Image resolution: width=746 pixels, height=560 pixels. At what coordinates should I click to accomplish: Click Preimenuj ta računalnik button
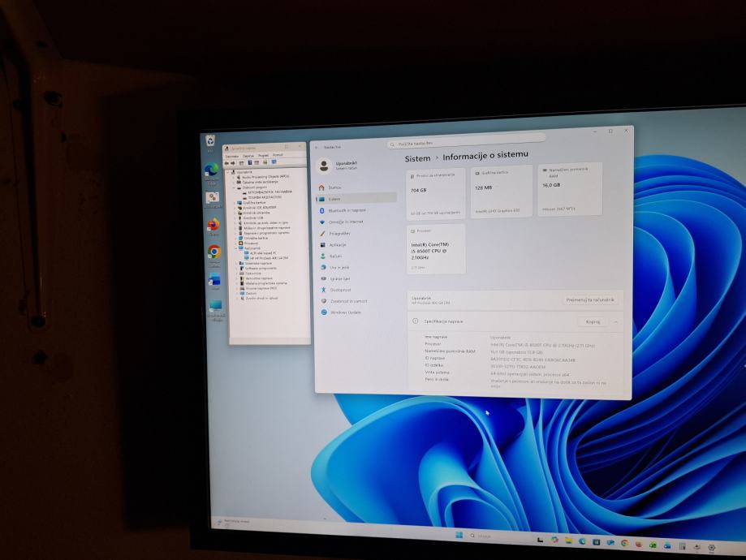(590, 299)
